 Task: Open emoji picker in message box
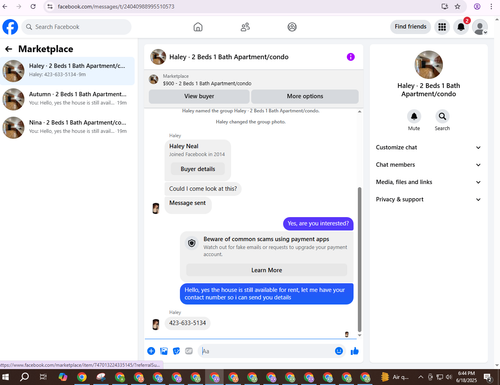point(339,351)
